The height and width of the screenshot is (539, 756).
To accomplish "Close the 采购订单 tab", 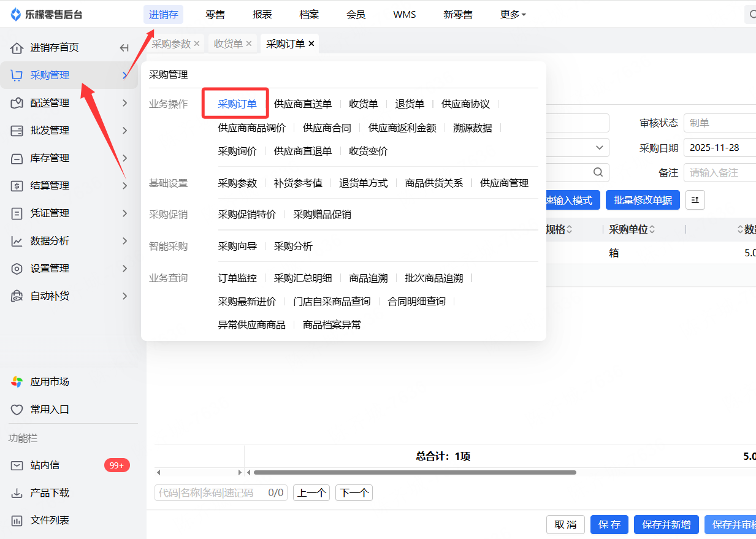I will pos(311,44).
